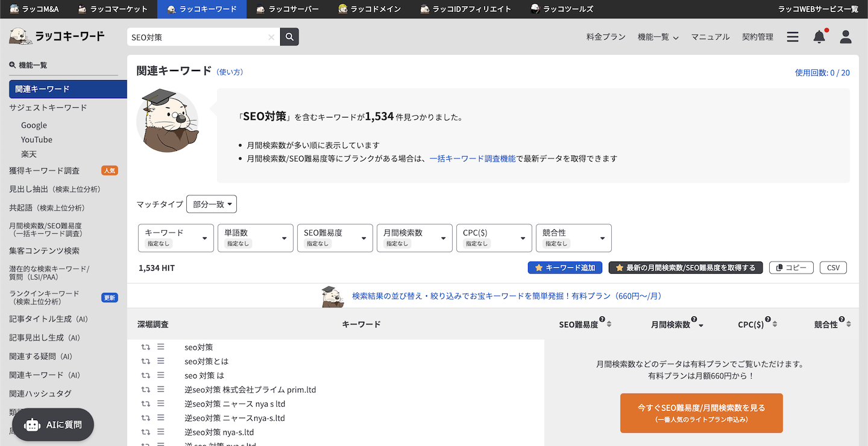This screenshot has height=446, width=868.
Task: Open マニュアル in header
Action: click(x=710, y=37)
